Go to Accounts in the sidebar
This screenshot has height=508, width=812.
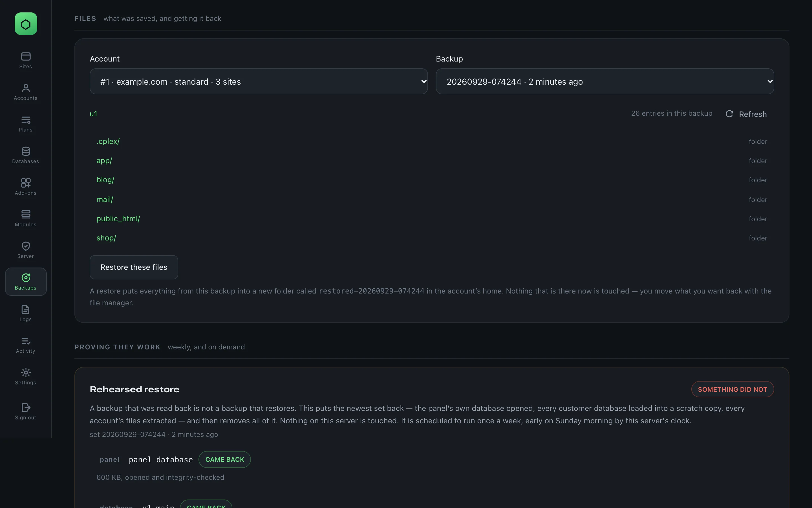pyautogui.click(x=26, y=92)
